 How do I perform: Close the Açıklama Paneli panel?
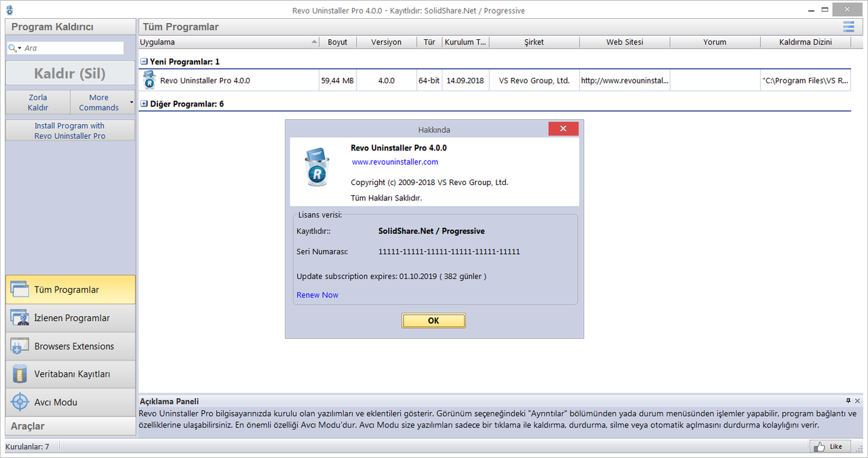coord(858,401)
